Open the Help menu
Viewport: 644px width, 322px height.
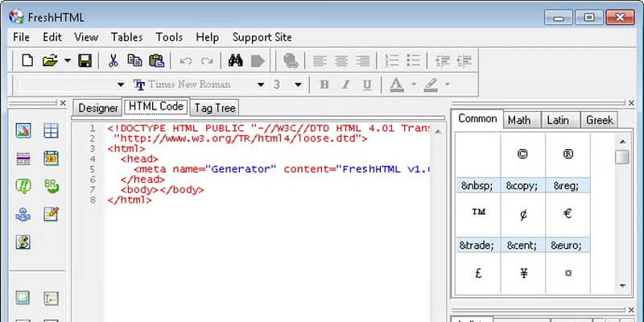click(208, 37)
